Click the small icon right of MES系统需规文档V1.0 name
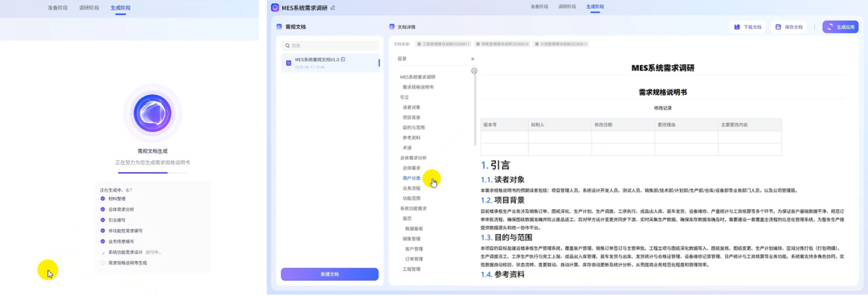 click(x=343, y=60)
